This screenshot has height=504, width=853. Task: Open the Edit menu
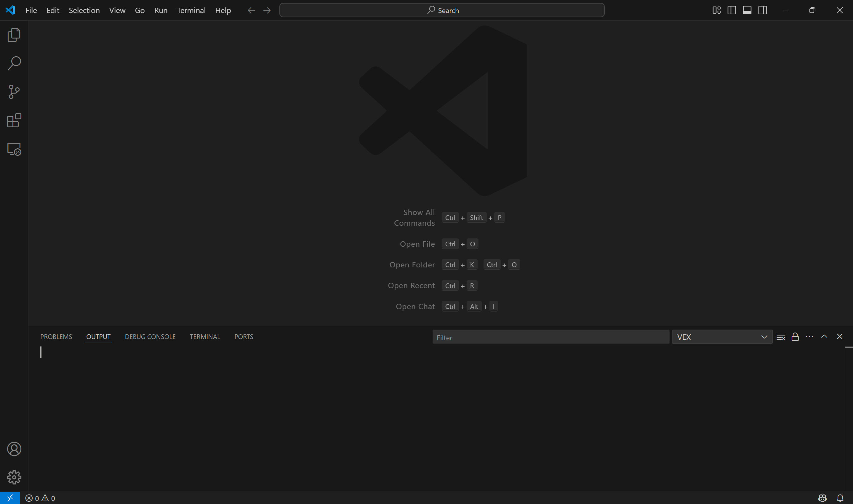(53, 10)
